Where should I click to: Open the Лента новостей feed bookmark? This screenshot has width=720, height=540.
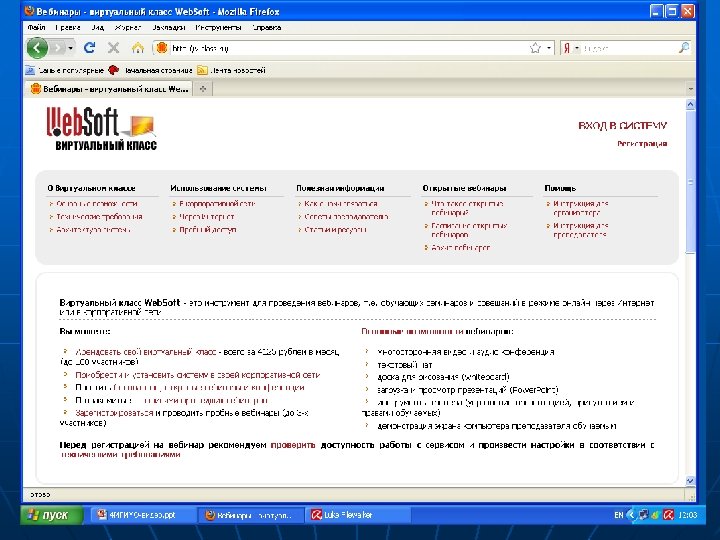(x=231, y=70)
